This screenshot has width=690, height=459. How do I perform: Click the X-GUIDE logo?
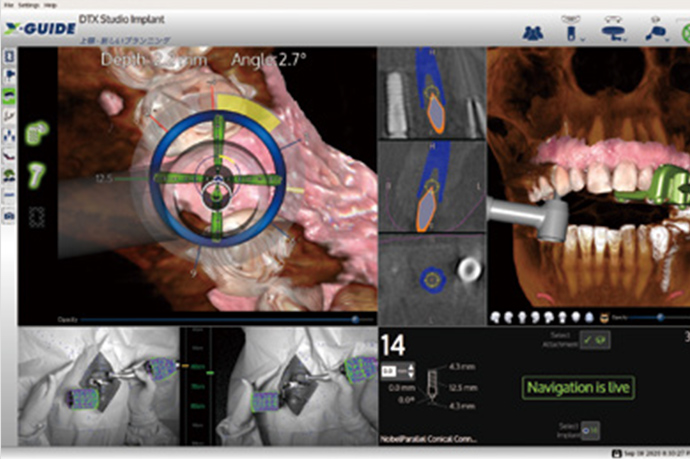38,30
